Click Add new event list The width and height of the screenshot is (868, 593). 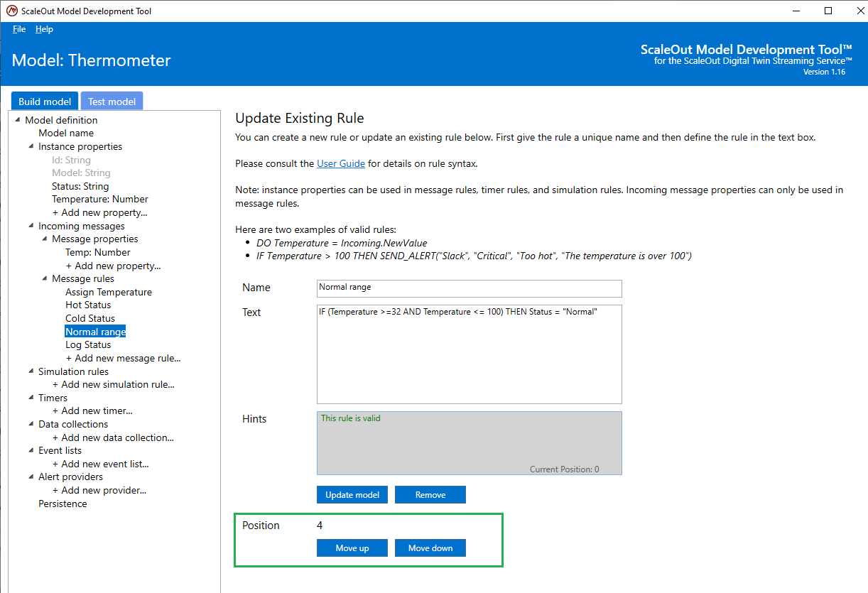point(101,464)
